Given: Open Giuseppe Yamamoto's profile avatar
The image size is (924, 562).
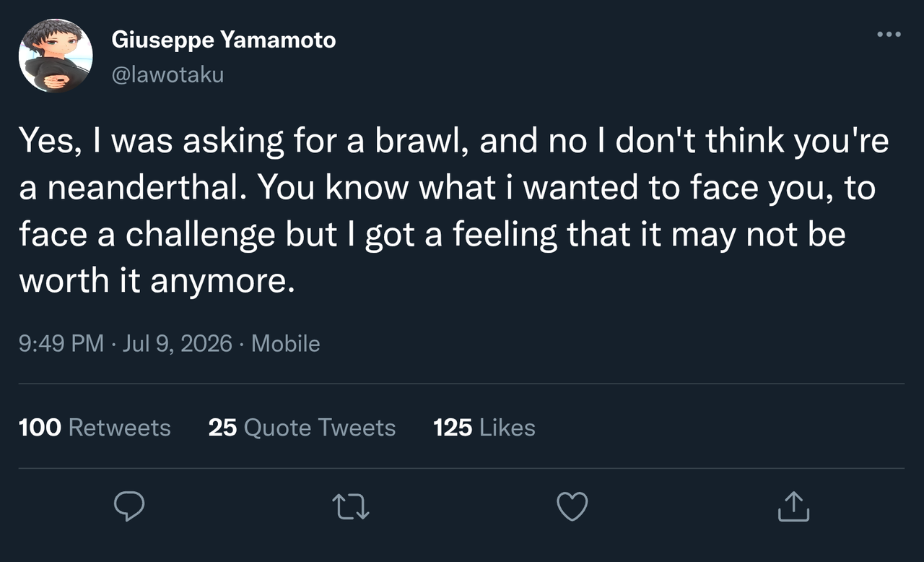Looking at the screenshot, I should tap(56, 56).
